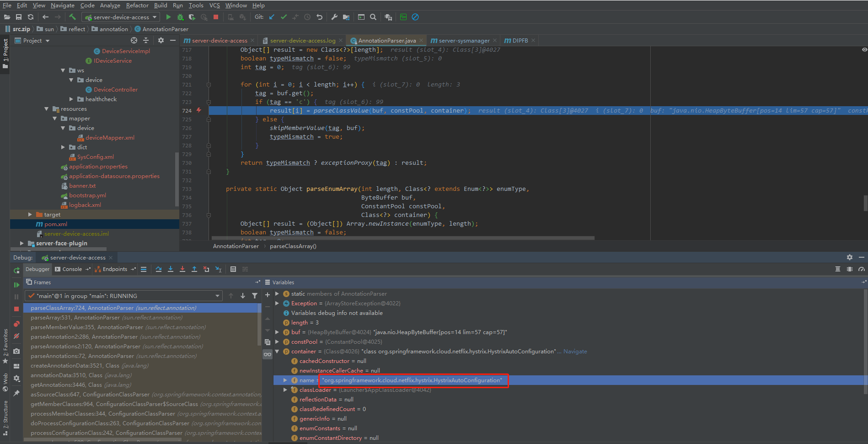Viewport: 868px width, 444px height.
Task: Toggle Mute Breakpoints in debug sidebar
Action: click(x=16, y=336)
